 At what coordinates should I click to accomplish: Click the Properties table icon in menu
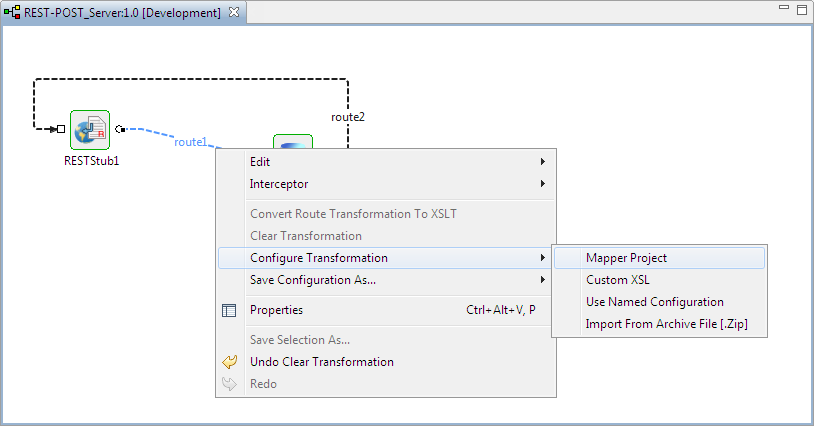pyautogui.click(x=229, y=310)
